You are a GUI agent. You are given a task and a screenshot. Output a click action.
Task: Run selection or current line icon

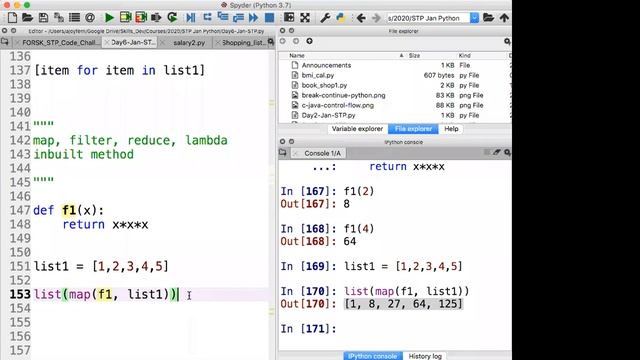[x=156, y=18]
